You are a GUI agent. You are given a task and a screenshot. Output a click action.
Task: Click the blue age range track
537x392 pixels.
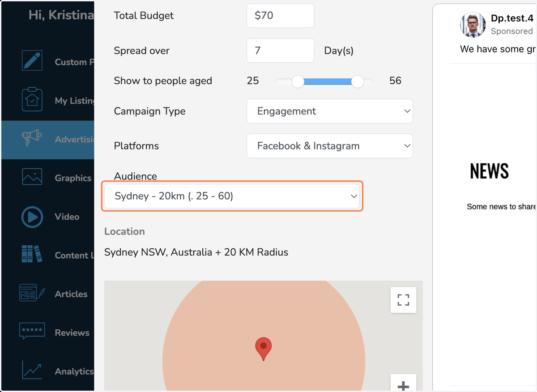click(328, 81)
